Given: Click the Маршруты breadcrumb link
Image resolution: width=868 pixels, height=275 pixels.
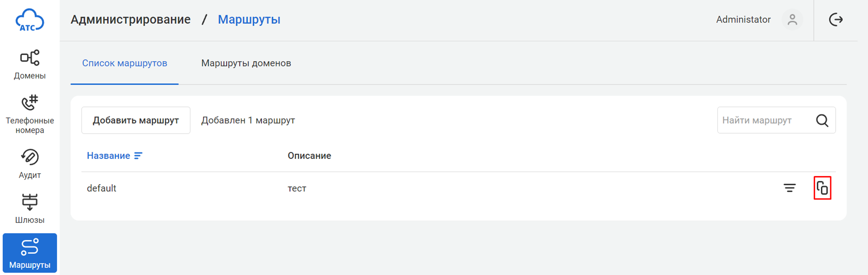Looking at the screenshot, I should click(249, 20).
